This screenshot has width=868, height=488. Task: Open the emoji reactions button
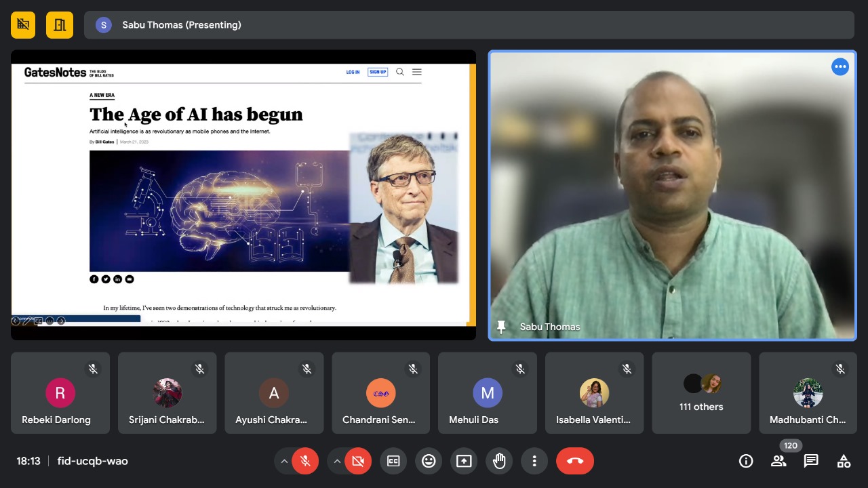(x=429, y=461)
